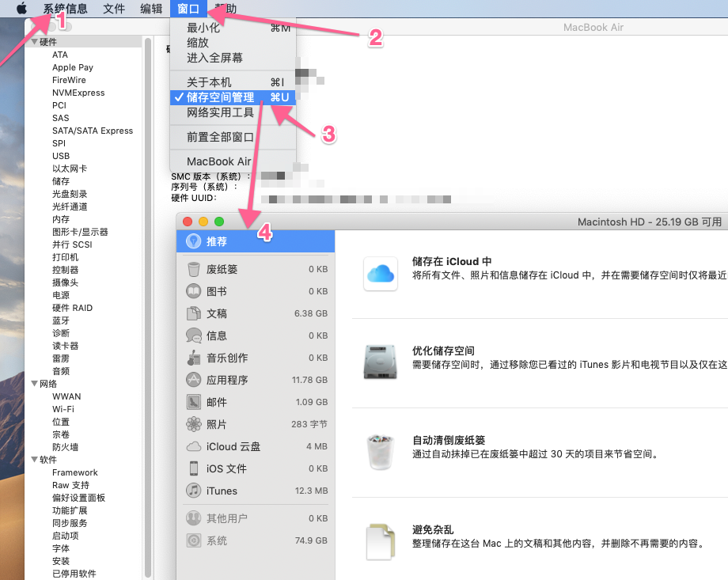
Task: Toggle the checked 储存空间管理 menu item
Action: [x=233, y=97]
